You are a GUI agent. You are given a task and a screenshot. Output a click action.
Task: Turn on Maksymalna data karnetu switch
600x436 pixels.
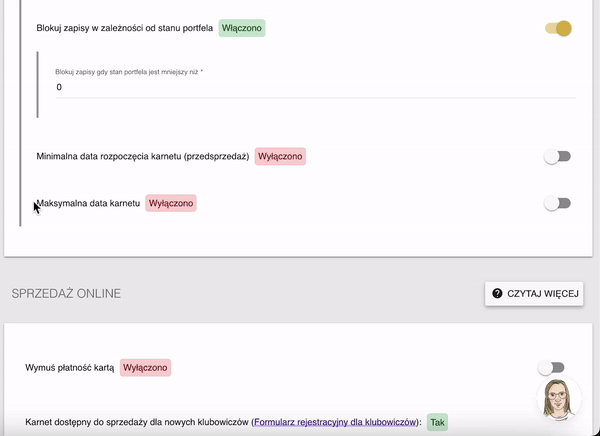tap(557, 203)
